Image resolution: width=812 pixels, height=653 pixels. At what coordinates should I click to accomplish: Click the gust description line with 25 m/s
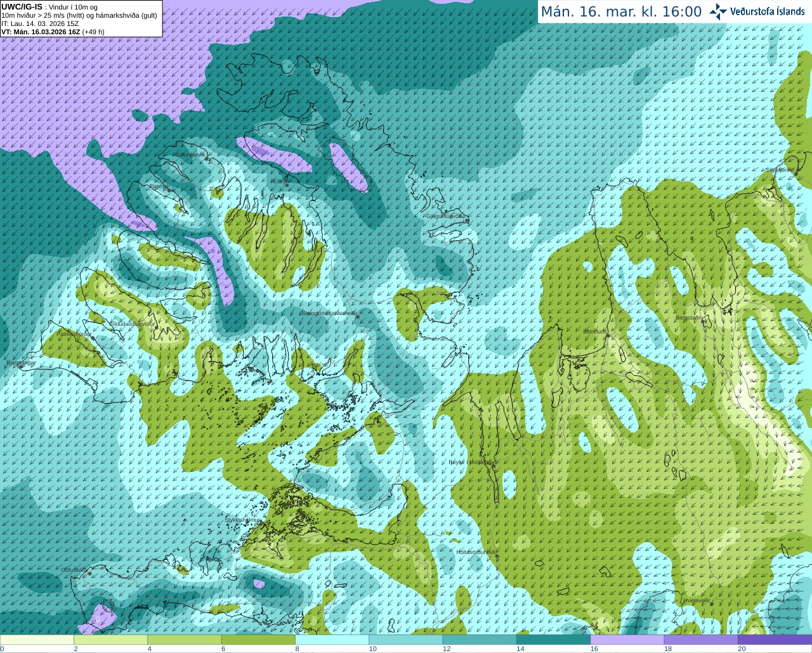tap(79, 15)
